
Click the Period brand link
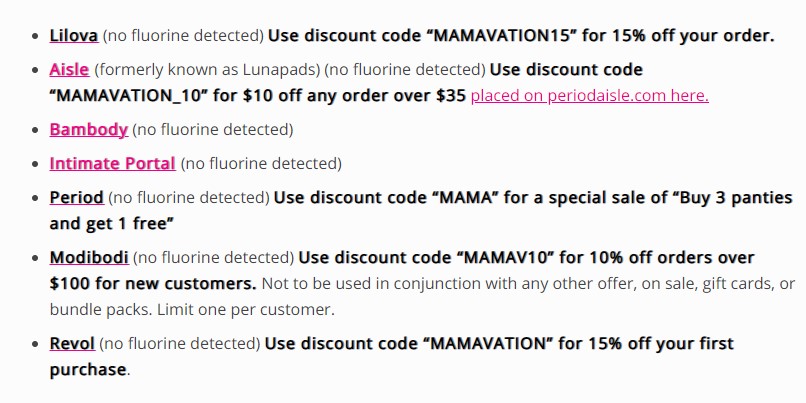[x=77, y=197]
